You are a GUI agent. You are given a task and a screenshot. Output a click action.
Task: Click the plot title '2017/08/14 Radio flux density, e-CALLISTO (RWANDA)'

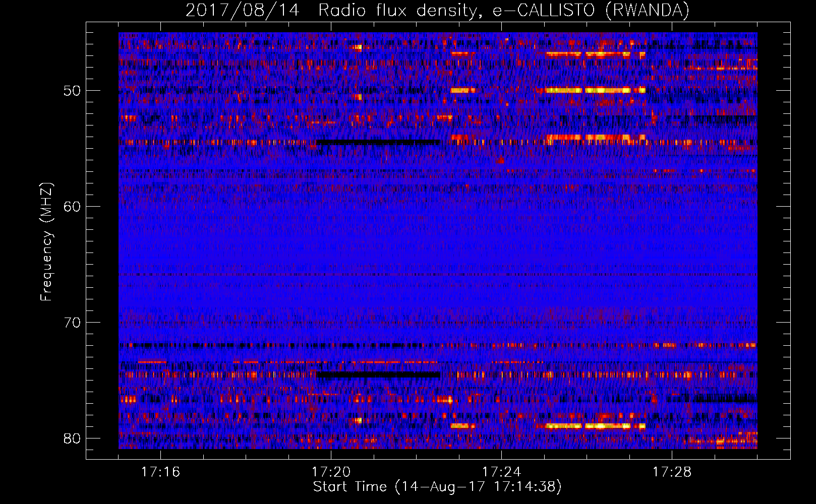437,11
